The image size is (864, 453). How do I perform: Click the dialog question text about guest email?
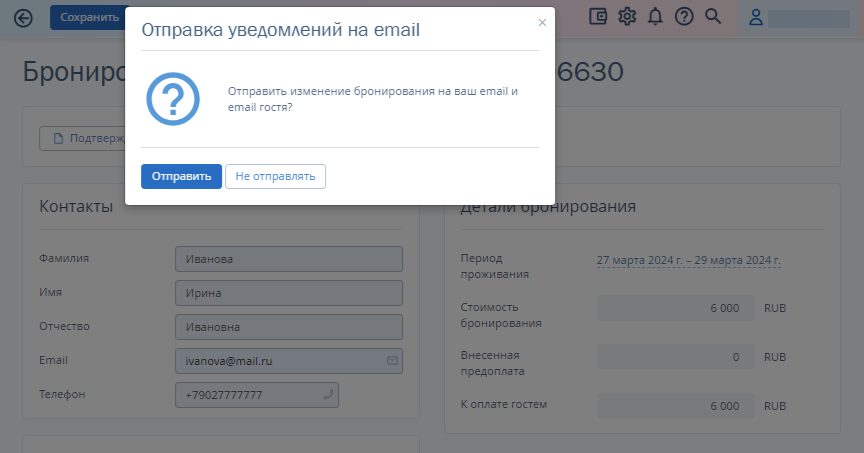373,99
